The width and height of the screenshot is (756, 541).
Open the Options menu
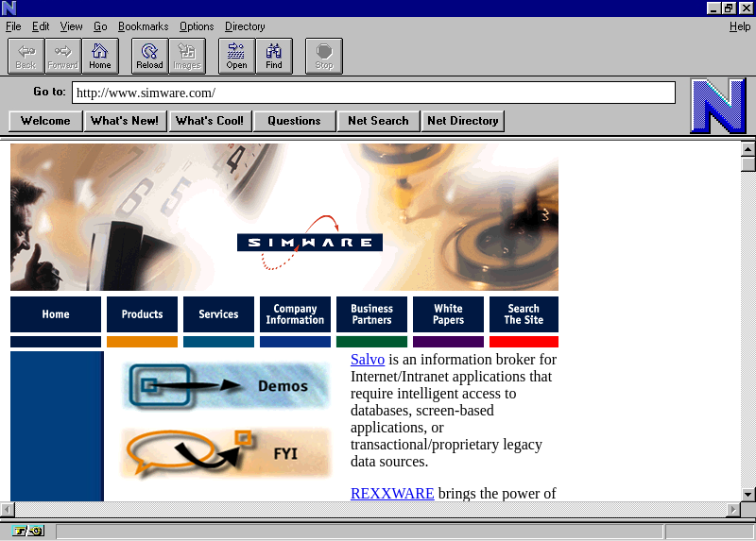point(197,26)
